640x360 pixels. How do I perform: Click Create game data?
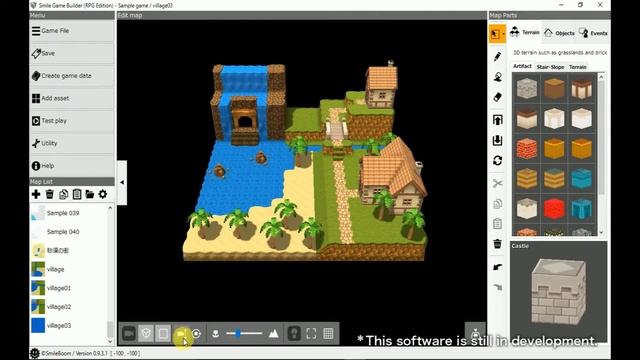coord(72,76)
